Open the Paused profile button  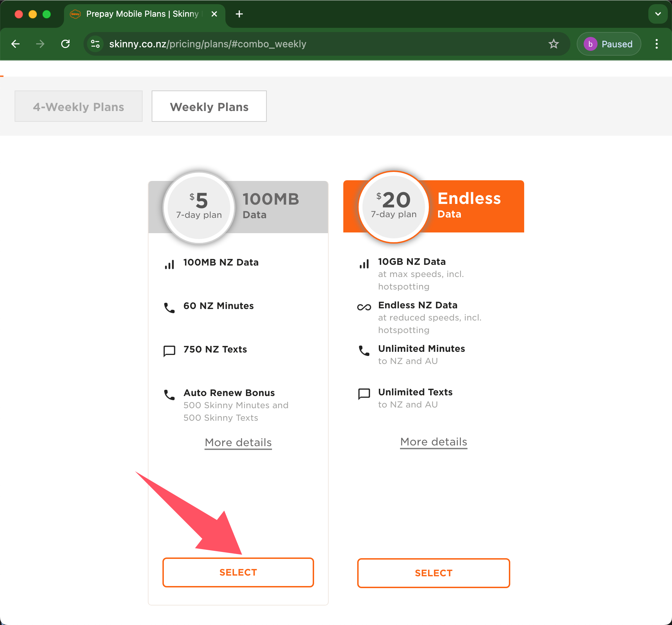(608, 44)
